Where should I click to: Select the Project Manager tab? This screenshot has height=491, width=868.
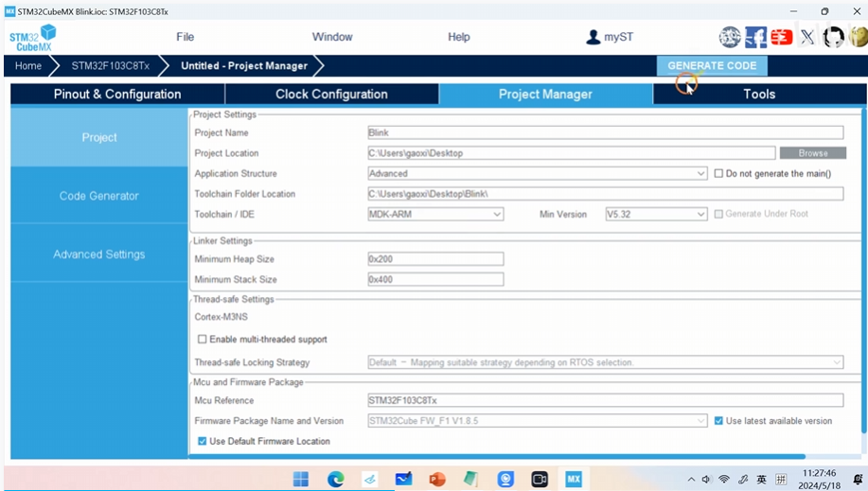(x=545, y=94)
